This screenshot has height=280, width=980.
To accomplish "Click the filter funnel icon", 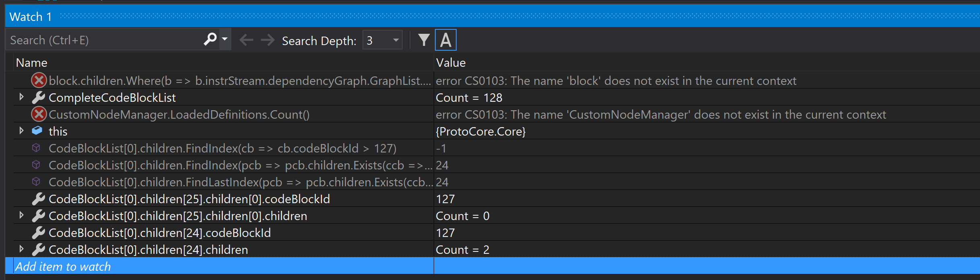I will tap(424, 40).
